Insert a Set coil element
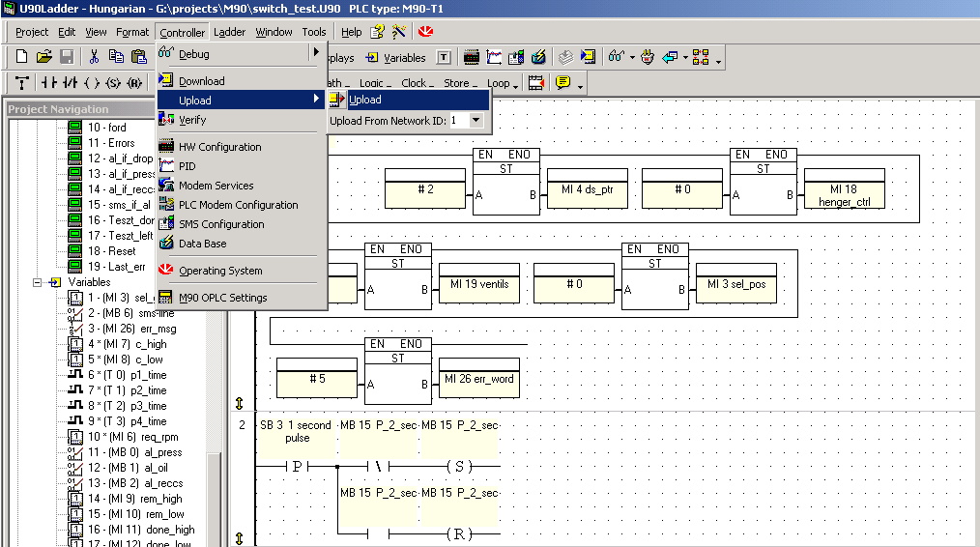 point(113,82)
